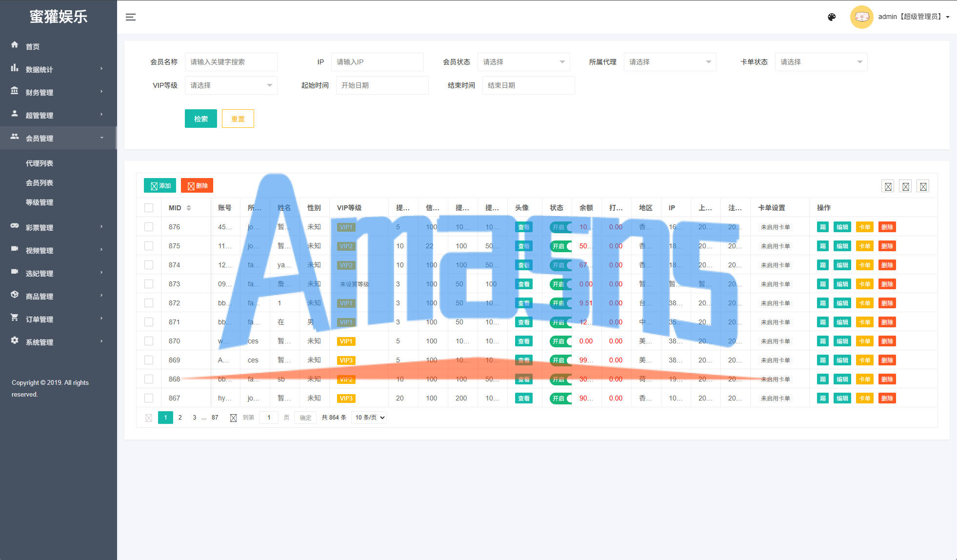Click the 会员名称 keyword input field
This screenshot has width=957, height=560.
pos(231,62)
